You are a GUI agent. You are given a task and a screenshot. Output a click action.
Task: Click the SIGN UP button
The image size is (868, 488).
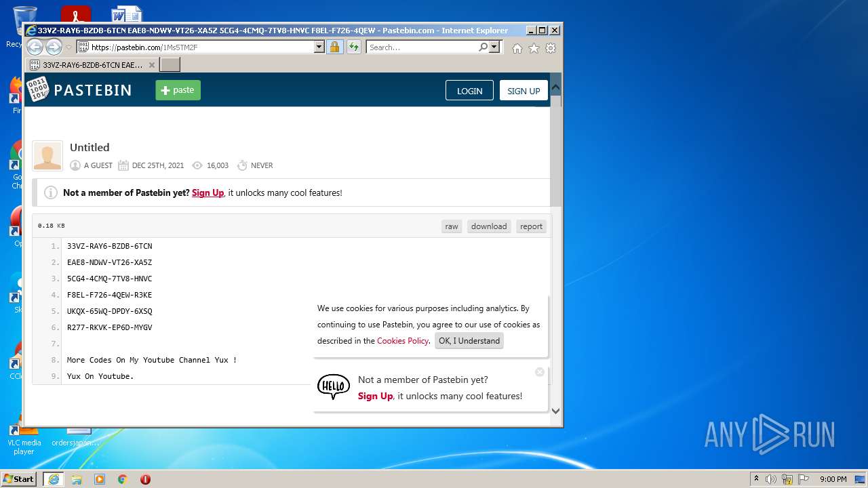(524, 90)
